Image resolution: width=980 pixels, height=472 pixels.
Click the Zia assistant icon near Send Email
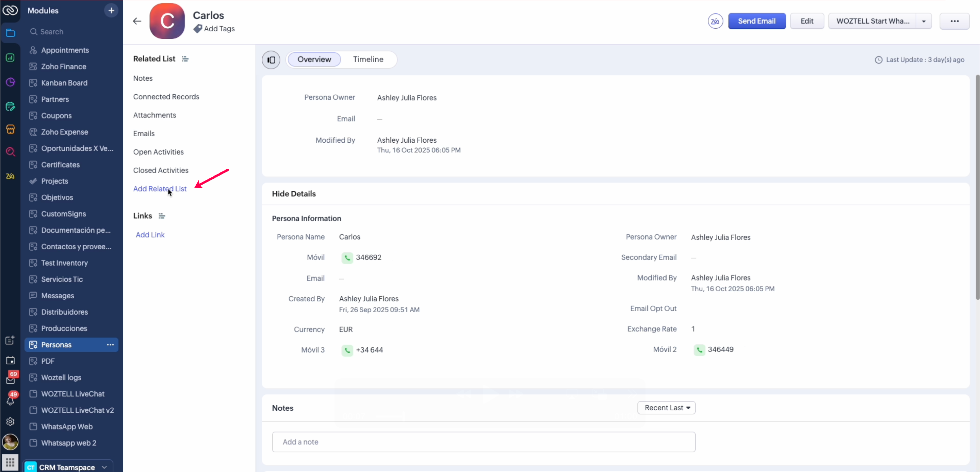[x=715, y=21]
